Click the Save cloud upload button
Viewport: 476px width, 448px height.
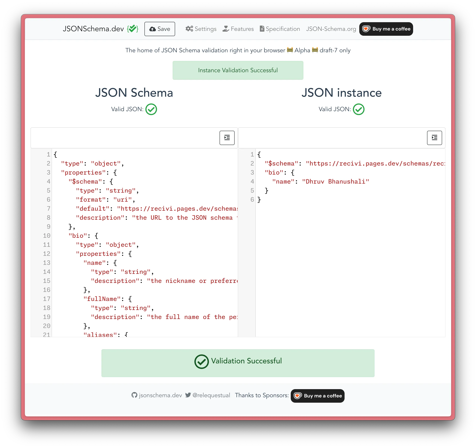point(159,29)
